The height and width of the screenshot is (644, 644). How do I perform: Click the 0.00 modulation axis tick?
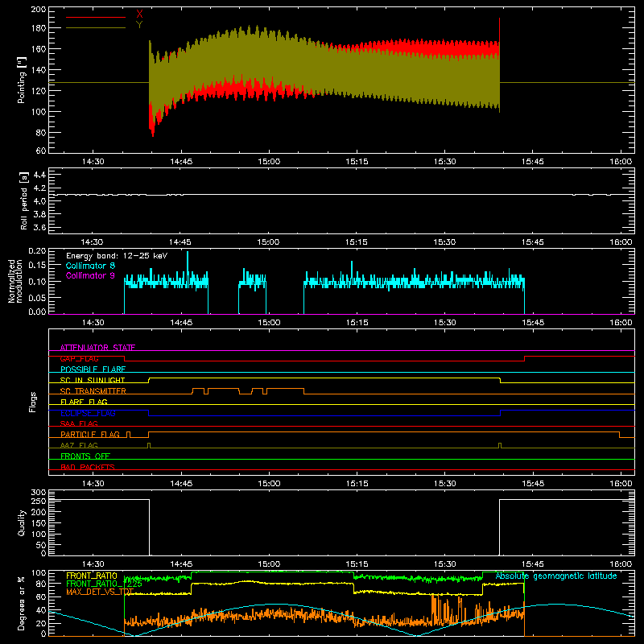pyautogui.click(x=37, y=312)
